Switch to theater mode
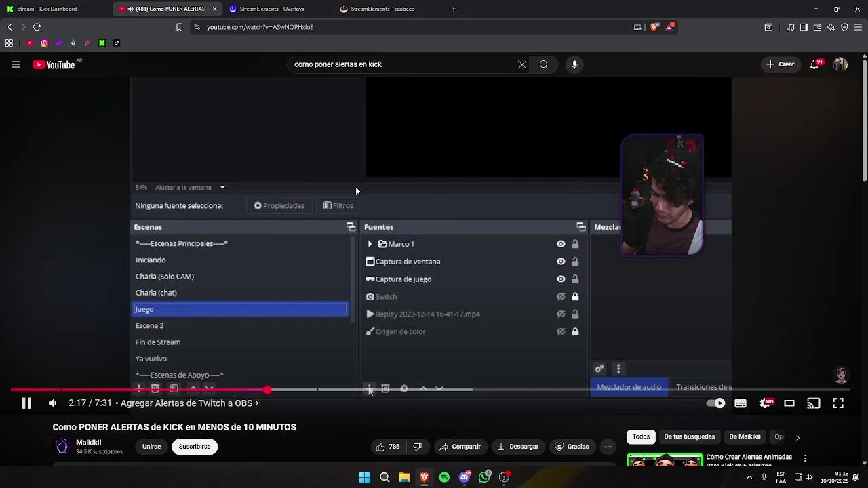Screen dimensions: 868x488 789,403
